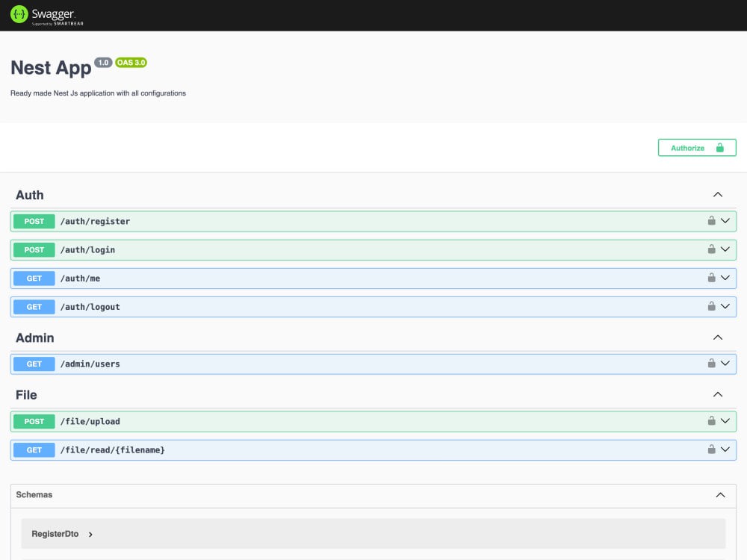Click lock icon on /auth/login row
747x560 pixels.
[x=712, y=249]
